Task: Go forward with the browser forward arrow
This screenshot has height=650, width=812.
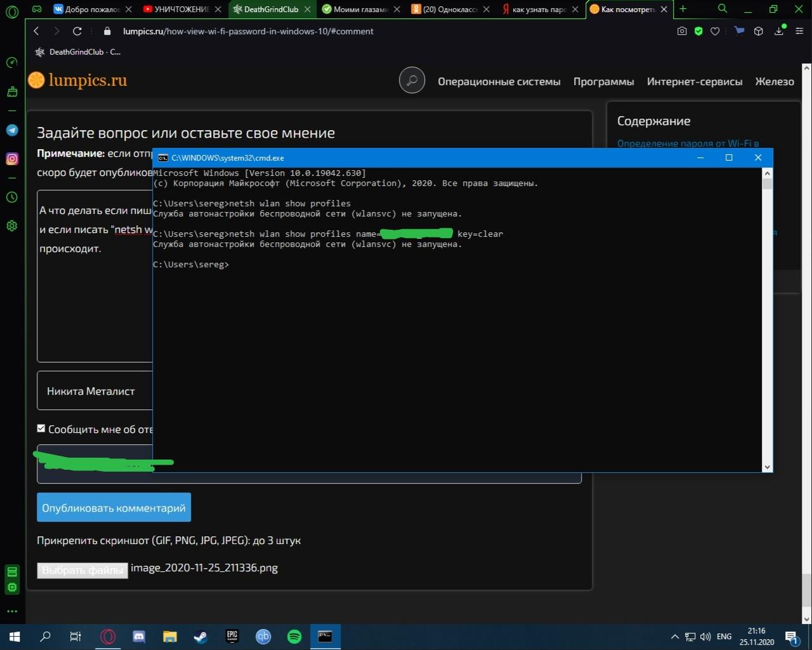Action: click(x=56, y=31)
